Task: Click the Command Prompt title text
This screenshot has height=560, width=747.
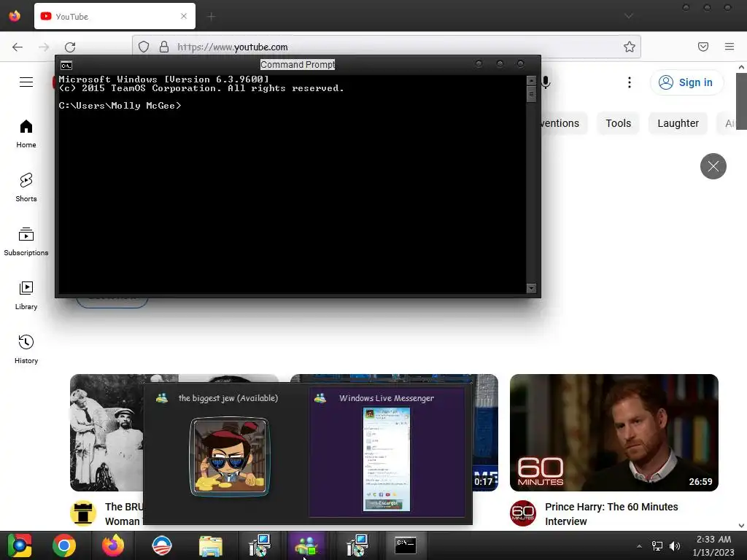Action: [x=298, y=64]
